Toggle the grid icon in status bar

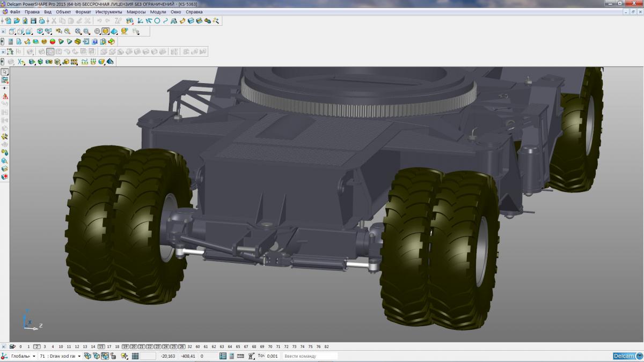135,356
